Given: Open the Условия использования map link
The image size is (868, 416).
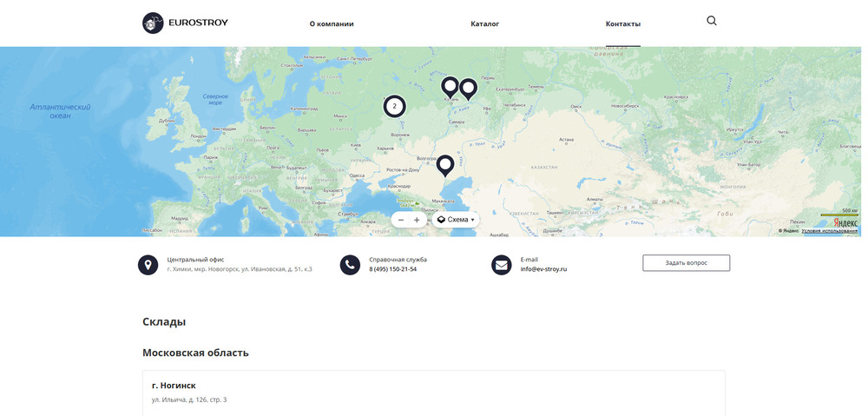Looking at the screenshot, I should pyautogui.click(x=829, y=231).
